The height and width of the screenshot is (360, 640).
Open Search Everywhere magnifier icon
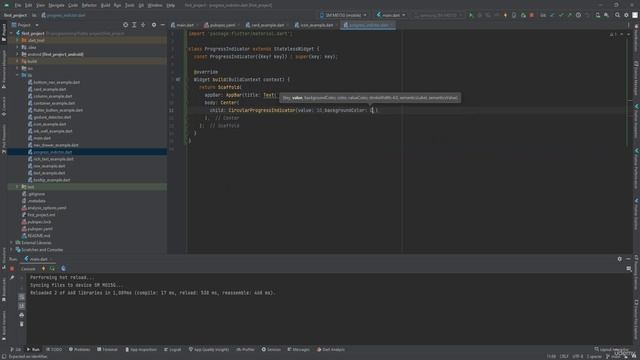click(x=618, y=15)
